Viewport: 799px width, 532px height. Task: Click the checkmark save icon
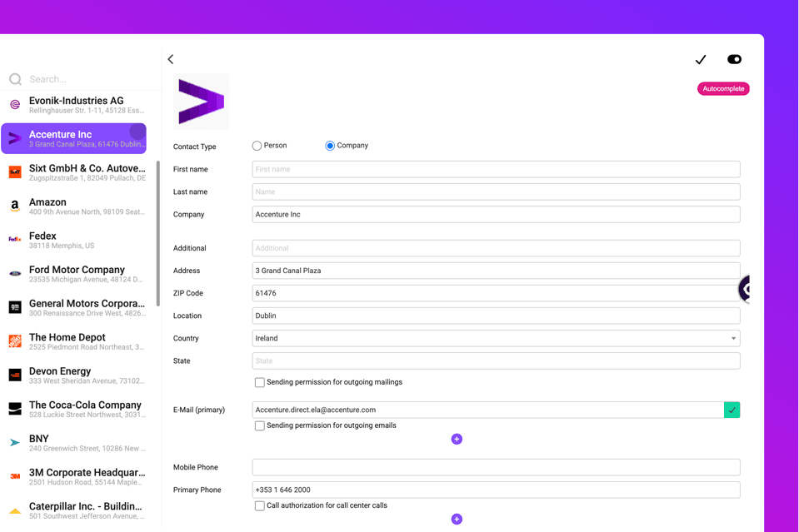coord(701,60)
